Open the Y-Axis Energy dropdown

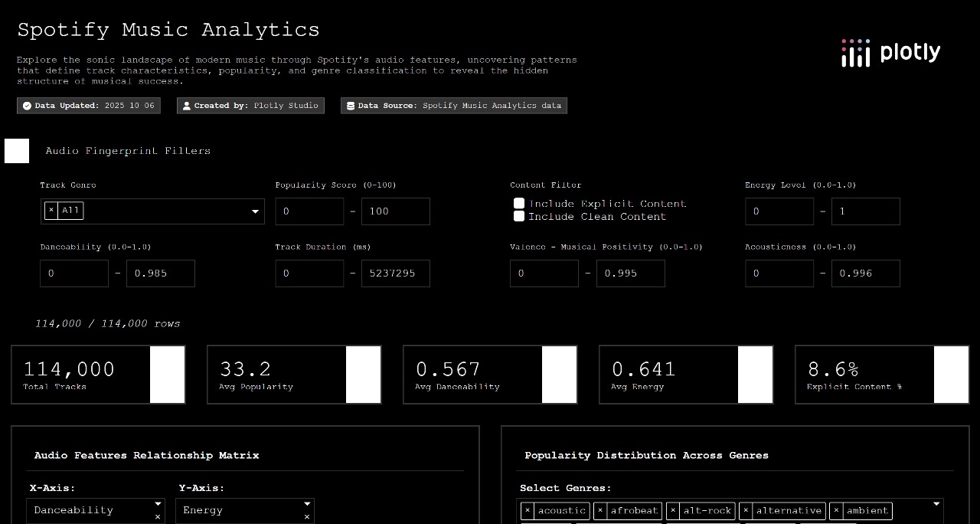click(x=307, y=504)
